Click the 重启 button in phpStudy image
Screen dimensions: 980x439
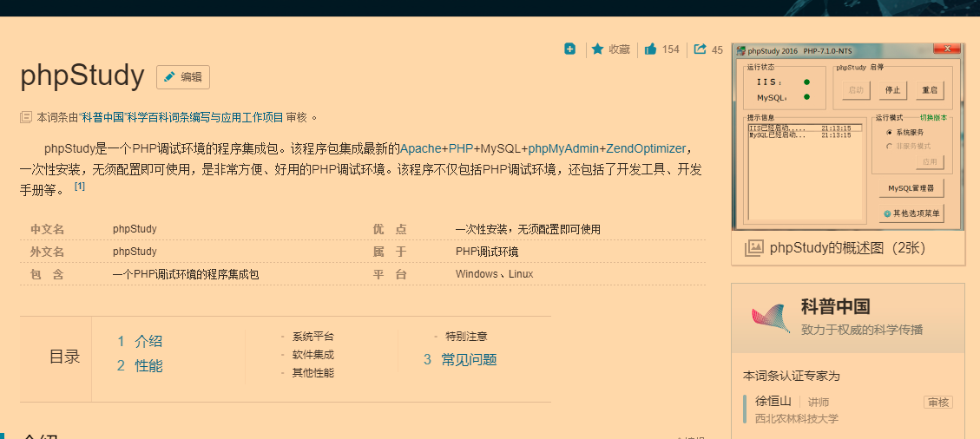point(930,90)
